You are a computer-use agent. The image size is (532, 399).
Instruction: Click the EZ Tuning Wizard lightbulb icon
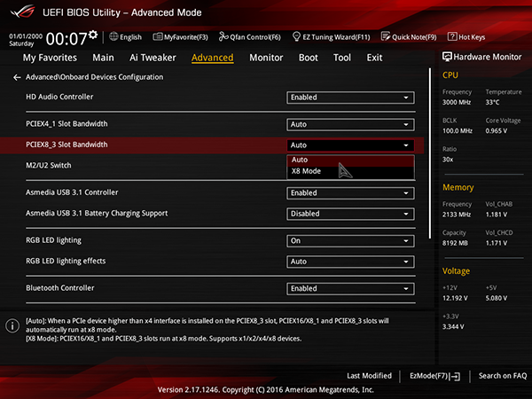[296, 36]
